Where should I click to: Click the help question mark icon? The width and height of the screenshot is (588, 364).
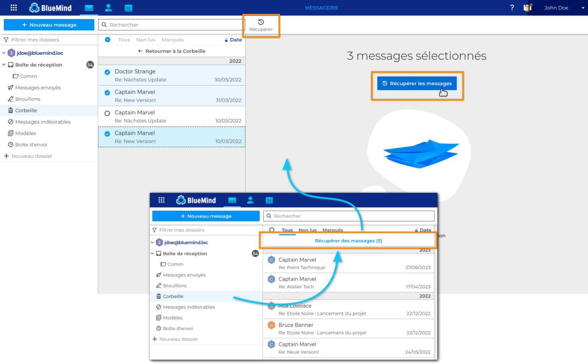(512, 8)
